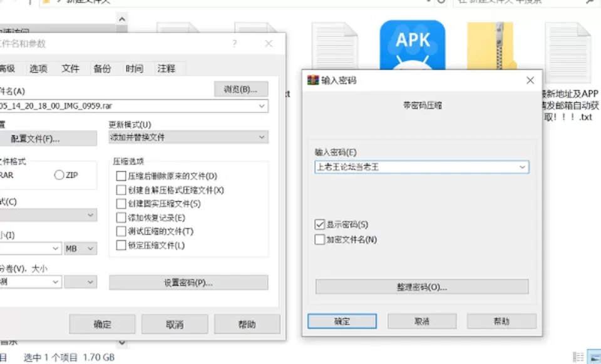
Task: Tick 创建固实压缩文件(S) option
Action: [121, 204]
